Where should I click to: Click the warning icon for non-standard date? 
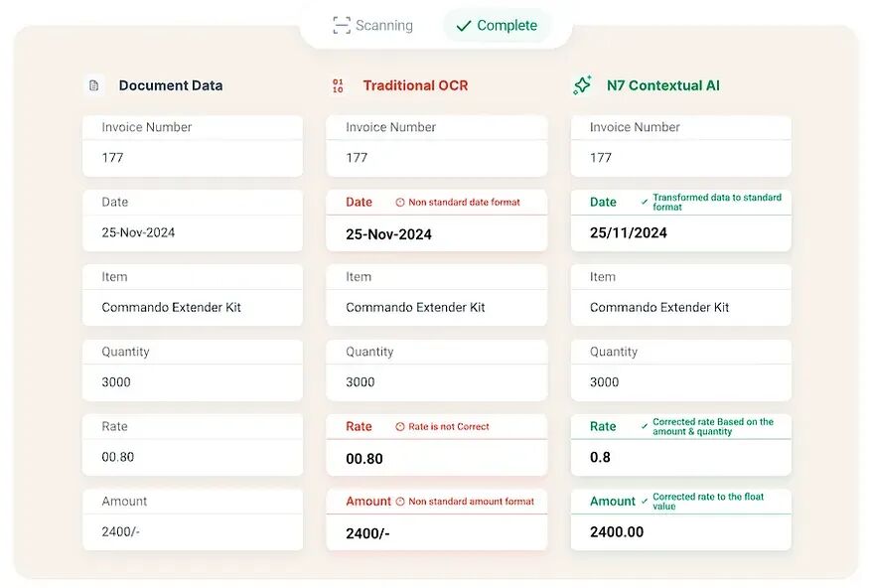pyautogui.click(x=400, y=203)
